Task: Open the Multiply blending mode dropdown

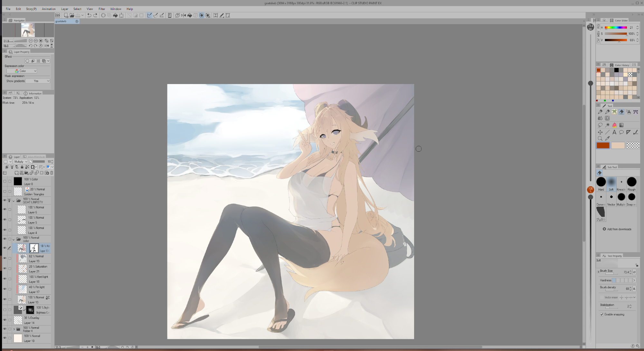Action: click(x=21, y=162)
